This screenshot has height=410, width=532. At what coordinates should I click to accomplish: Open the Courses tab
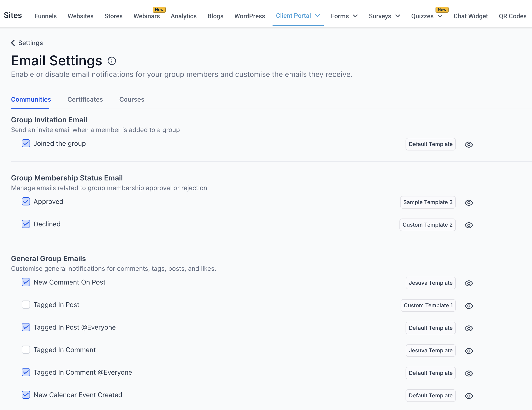(132, 99)
